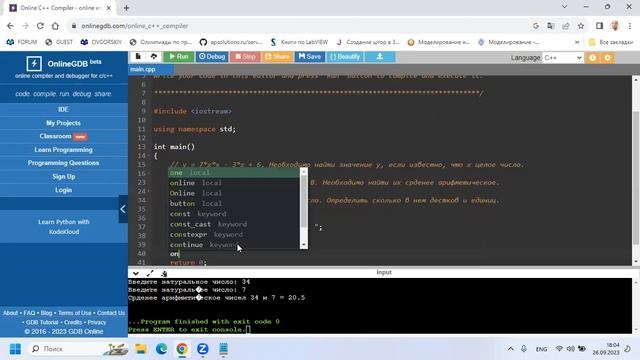Stop execution with the Stop button
Screen dimensions: 640x360
pyautogui.click(x=245, y=57)
